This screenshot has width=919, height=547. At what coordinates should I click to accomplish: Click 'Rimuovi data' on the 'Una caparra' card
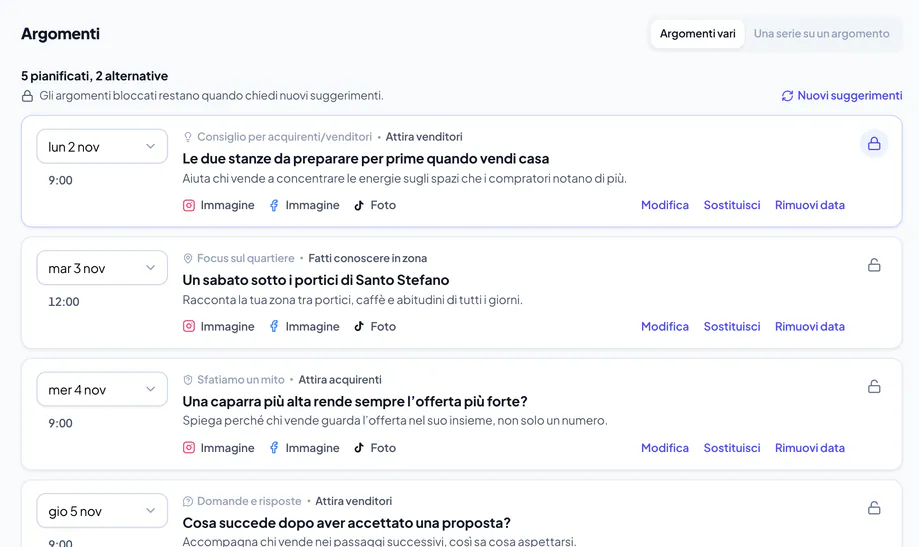(810, 448)
